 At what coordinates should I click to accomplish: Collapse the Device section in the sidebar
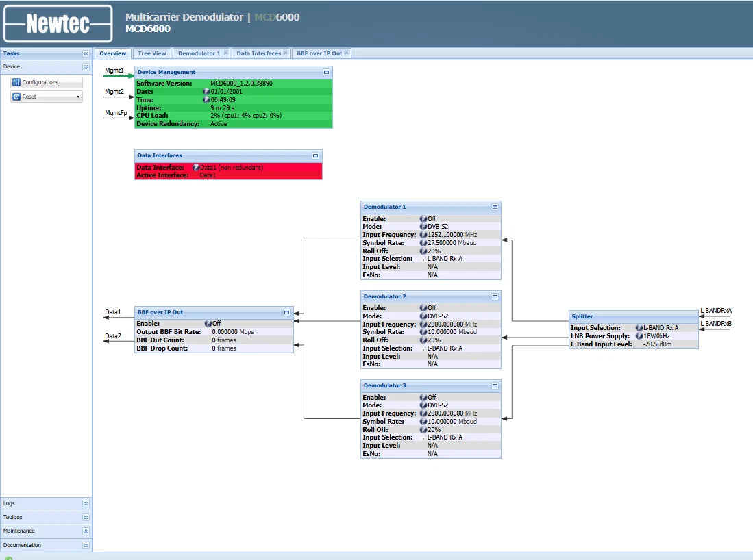pos(86,66)
